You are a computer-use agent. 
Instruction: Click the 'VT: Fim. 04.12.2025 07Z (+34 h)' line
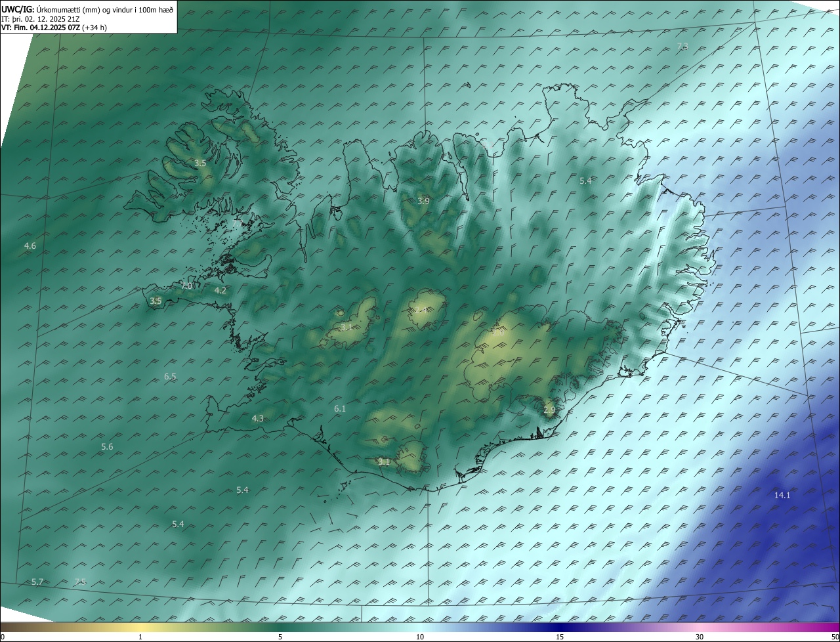point(54,28)
